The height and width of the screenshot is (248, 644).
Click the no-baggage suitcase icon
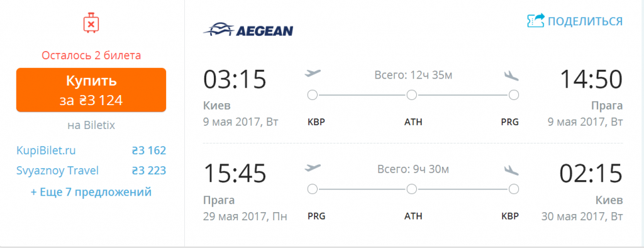(x=91, y=23)
